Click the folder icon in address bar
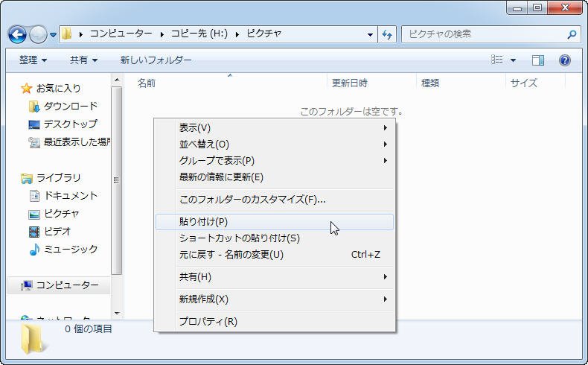 point(67,34)
